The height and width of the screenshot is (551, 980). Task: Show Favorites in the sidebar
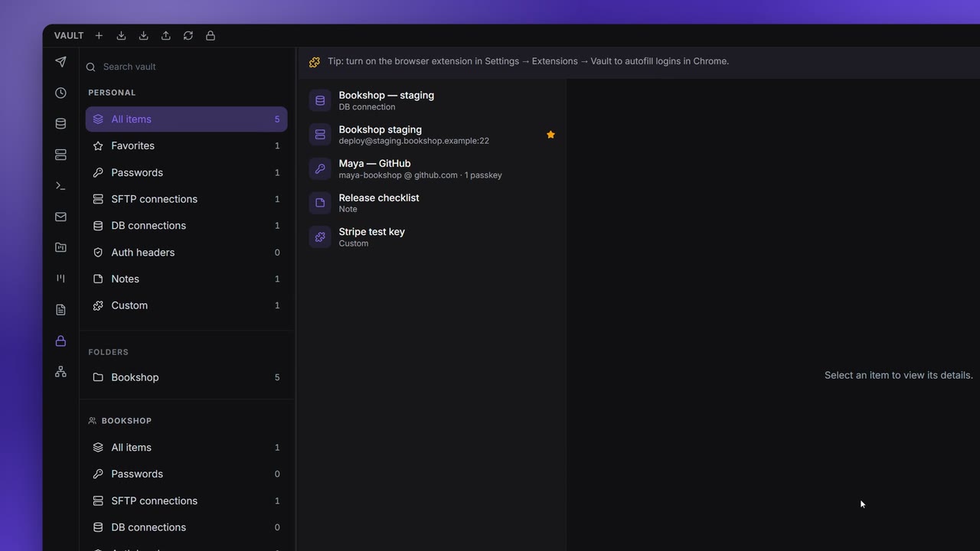click(186, 145)
